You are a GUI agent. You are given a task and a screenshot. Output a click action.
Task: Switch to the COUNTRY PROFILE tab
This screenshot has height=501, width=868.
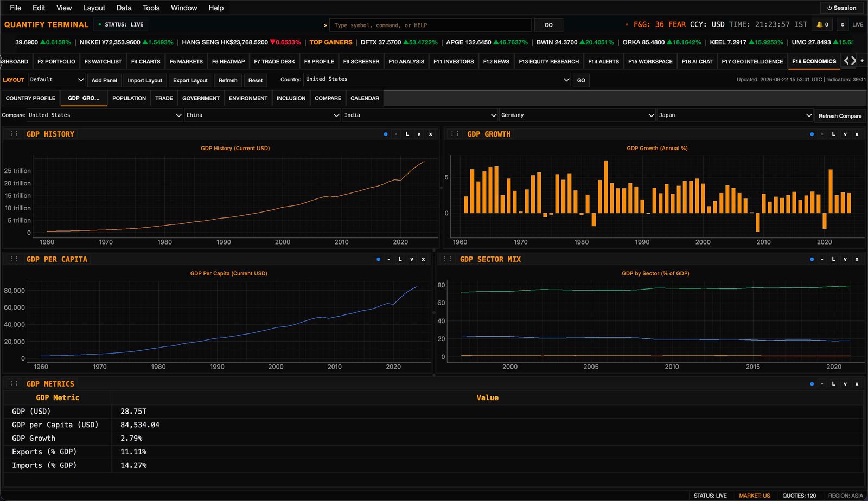30,98
